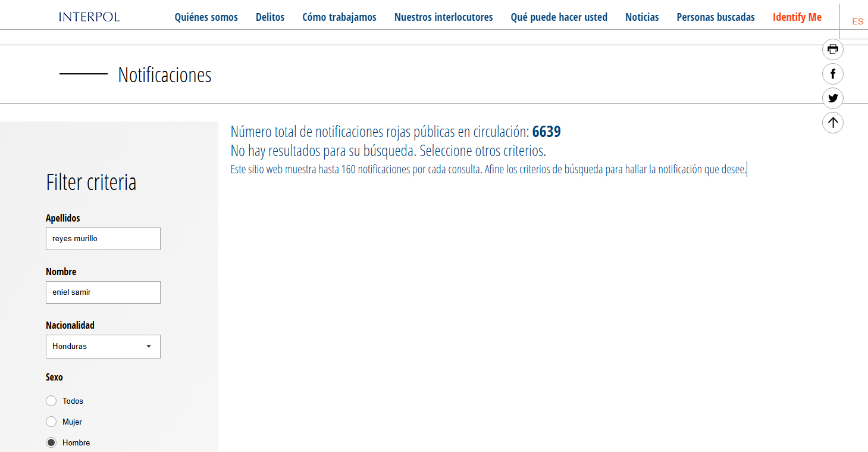868x452 pixels.
Task: Select the Todos radio button
Action: tap(51, 401)
